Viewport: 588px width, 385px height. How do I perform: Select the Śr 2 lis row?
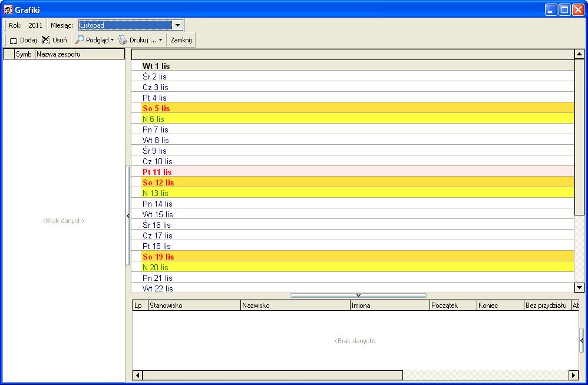(x=352, y=77)
